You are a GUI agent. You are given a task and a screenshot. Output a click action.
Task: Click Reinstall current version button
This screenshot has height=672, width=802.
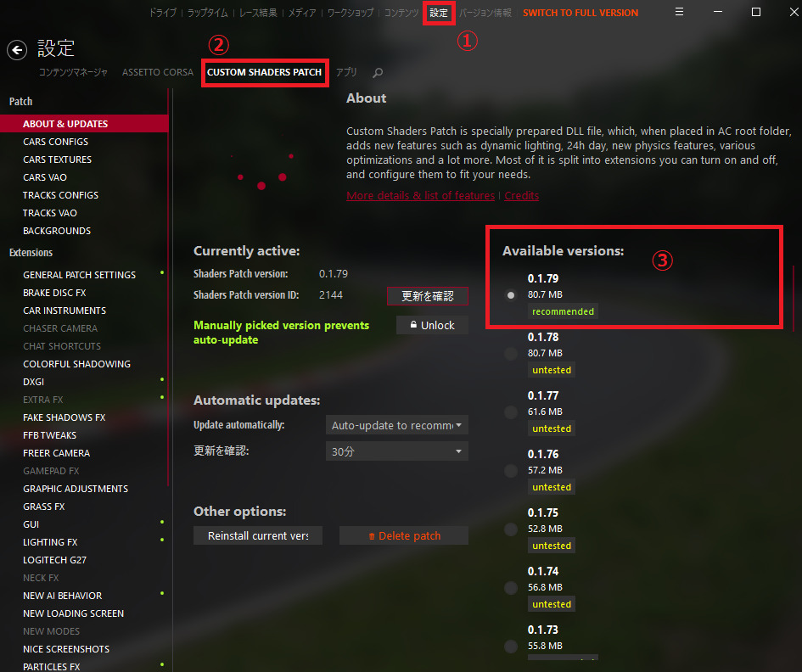(258, 535)
